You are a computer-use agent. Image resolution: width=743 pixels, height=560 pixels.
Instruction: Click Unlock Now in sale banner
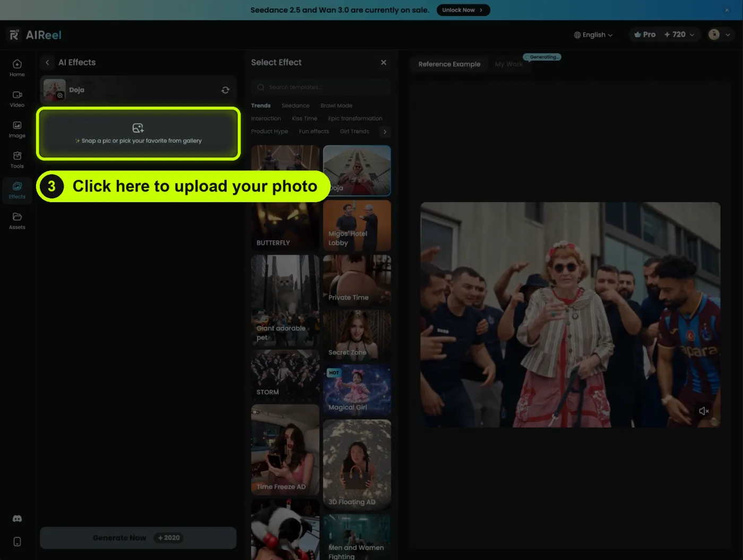coord(463,10)
